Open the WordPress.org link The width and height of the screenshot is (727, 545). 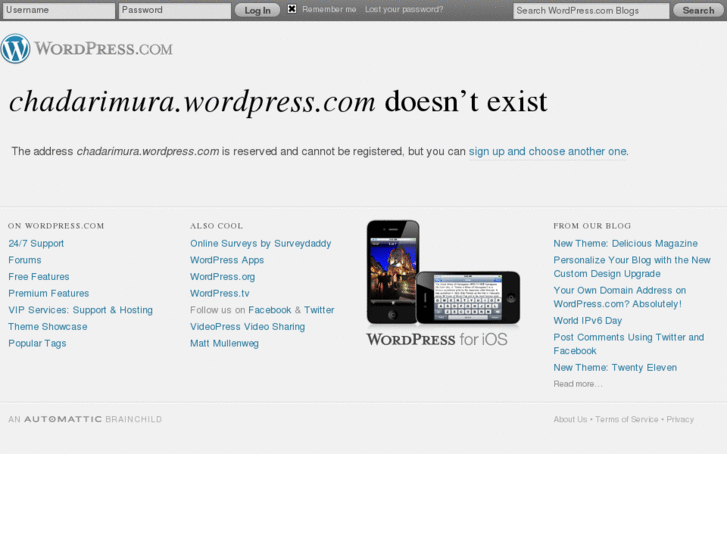223,277
